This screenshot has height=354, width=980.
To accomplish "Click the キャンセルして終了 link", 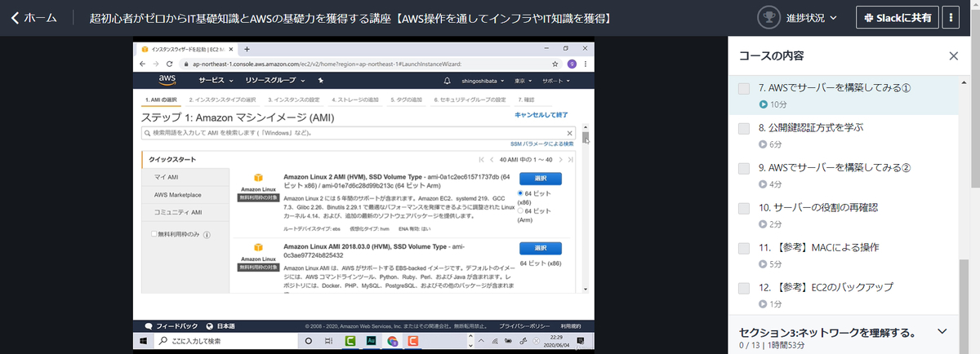I will tap(541, 115).
